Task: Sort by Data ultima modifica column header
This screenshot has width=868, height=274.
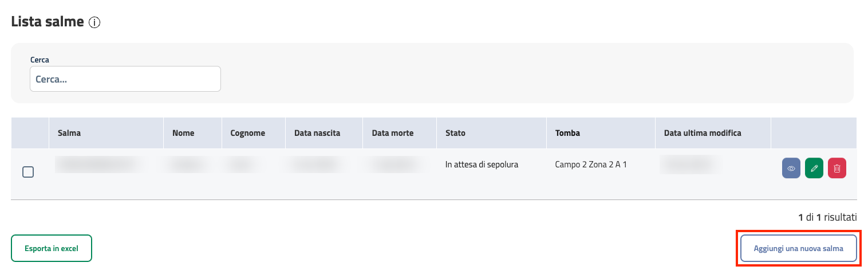Action: (703, 133)
